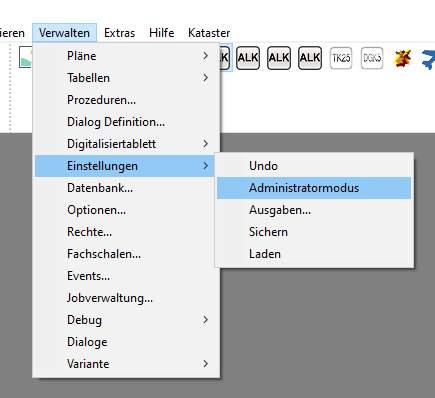Open the Extras menu

[119, 33]
